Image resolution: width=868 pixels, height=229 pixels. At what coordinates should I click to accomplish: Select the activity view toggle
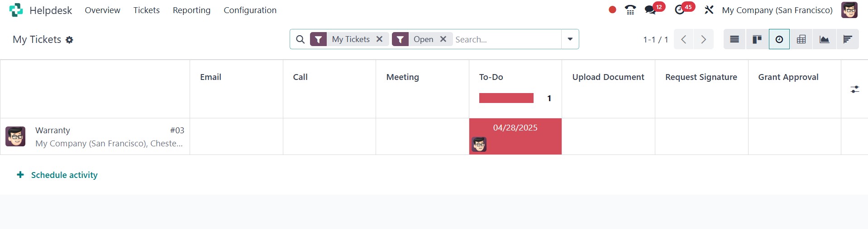779,39
